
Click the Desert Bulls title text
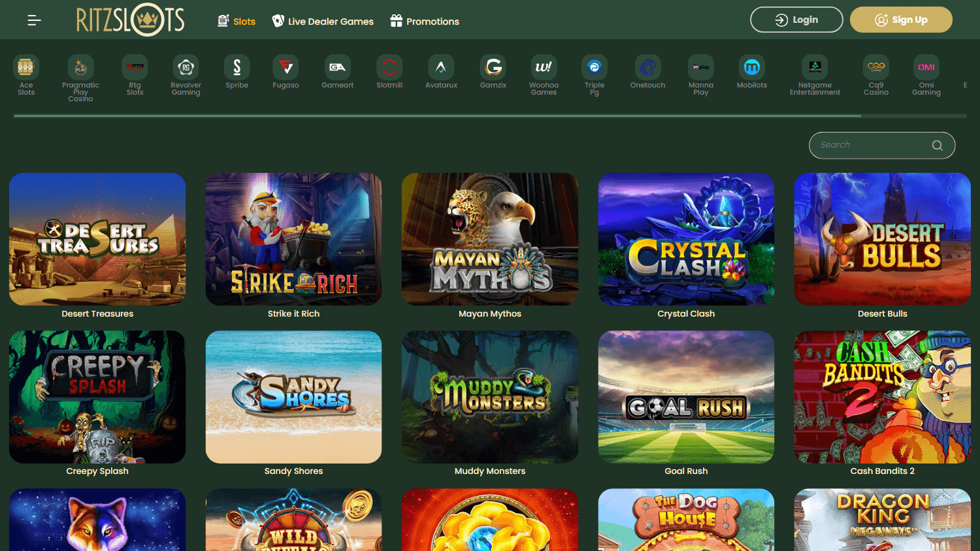click(883, 314)
